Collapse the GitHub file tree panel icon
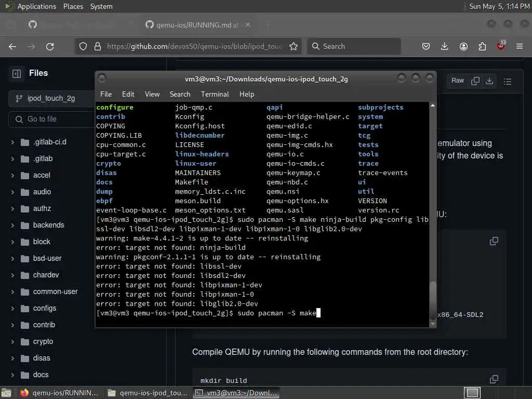 17,74
